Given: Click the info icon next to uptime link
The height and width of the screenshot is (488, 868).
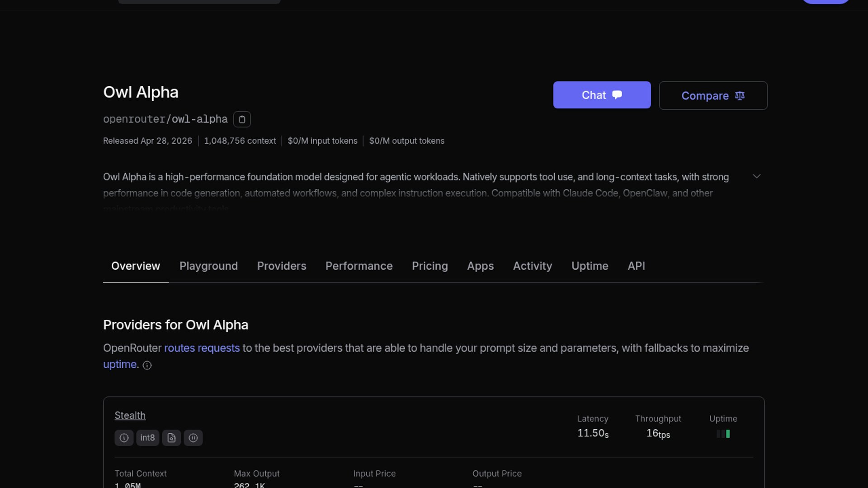Looking at the screenshot, I should 147,366.
